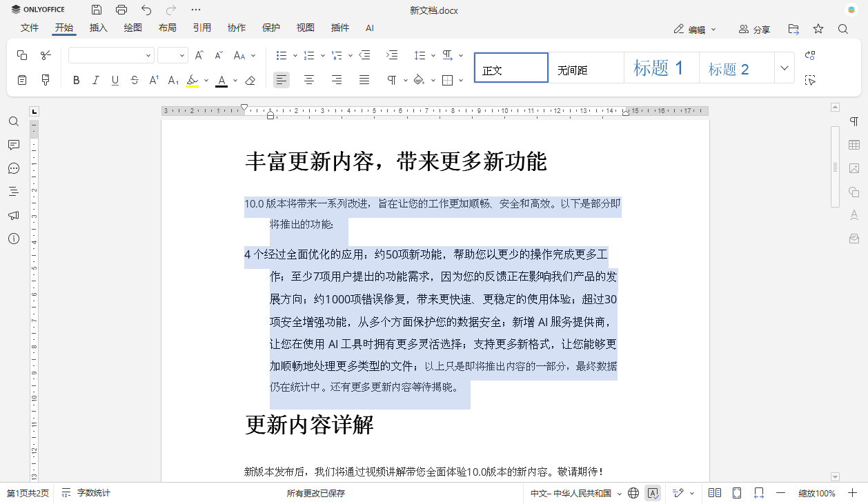Expand bullet list style dropdown arrow

pyautogui.click(x=295, y=55)
